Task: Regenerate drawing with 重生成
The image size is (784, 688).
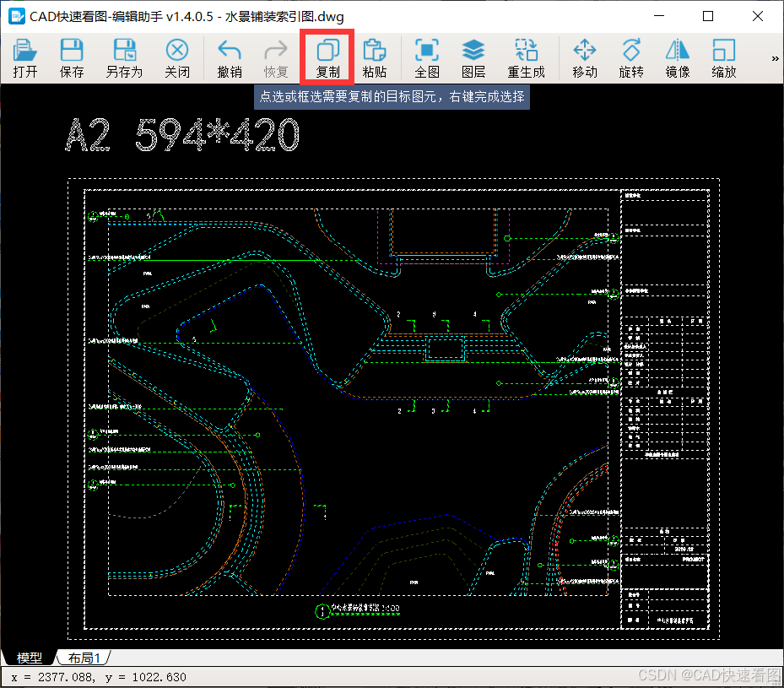Action: [526, 58]
